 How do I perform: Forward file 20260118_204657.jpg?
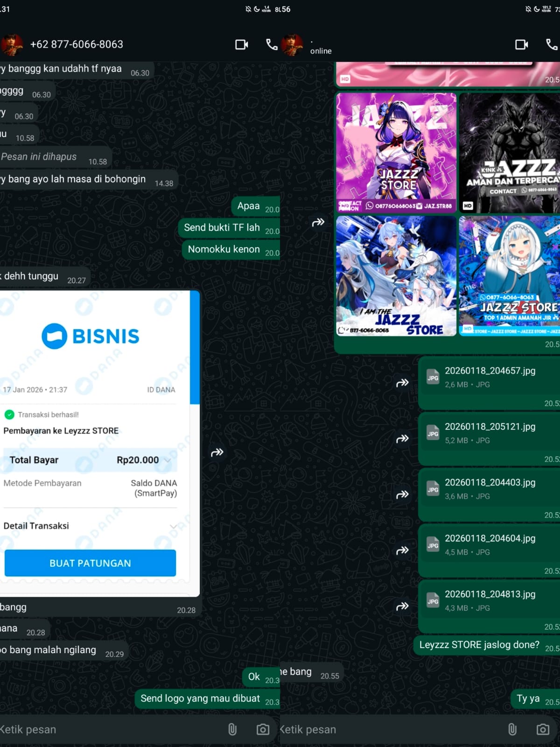402,383
